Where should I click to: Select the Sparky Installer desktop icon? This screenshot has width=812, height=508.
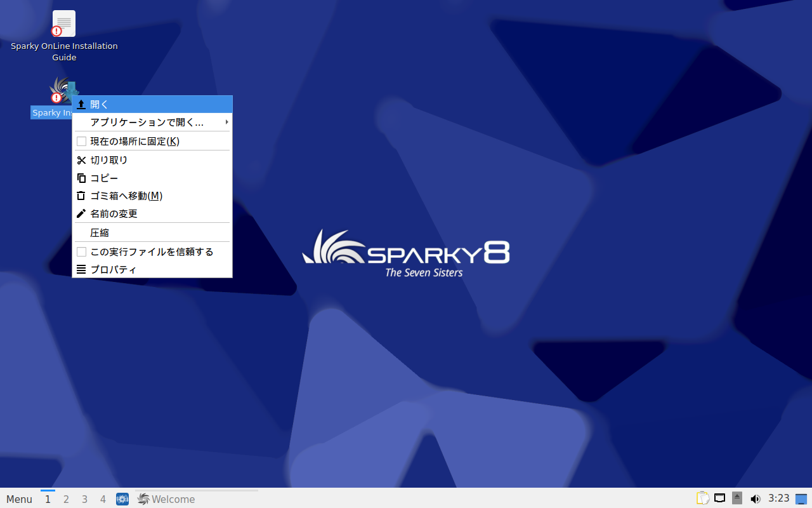[x=52, y=98]
